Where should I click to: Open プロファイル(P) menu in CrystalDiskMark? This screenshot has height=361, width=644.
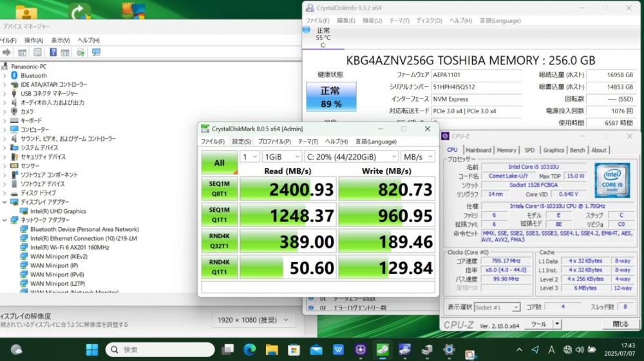pos(274,142)
